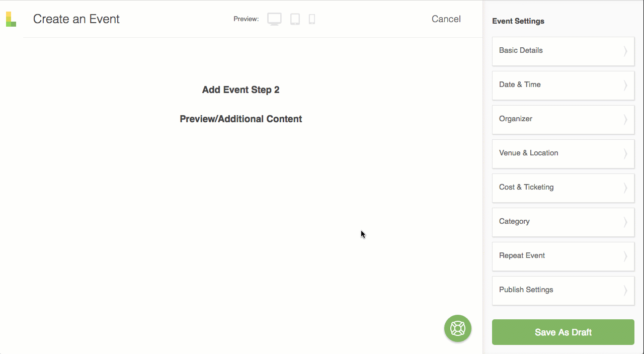The image size is (644, 354).
Task: Click the Organizer chevron arrow
Action: tap(625, 119)
